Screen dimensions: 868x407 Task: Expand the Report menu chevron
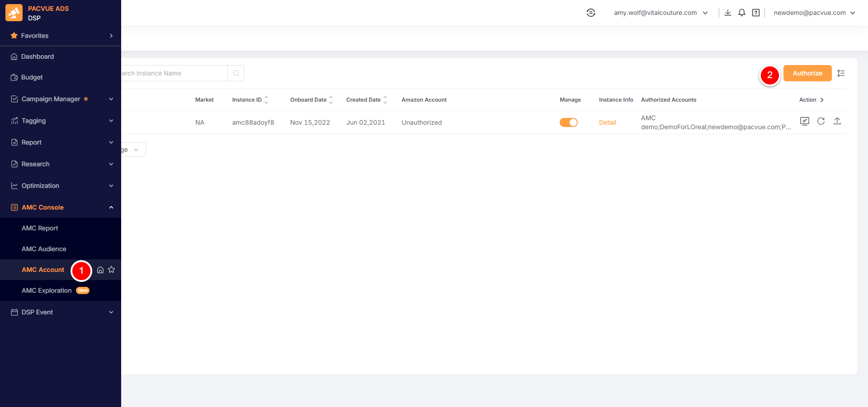111,142
